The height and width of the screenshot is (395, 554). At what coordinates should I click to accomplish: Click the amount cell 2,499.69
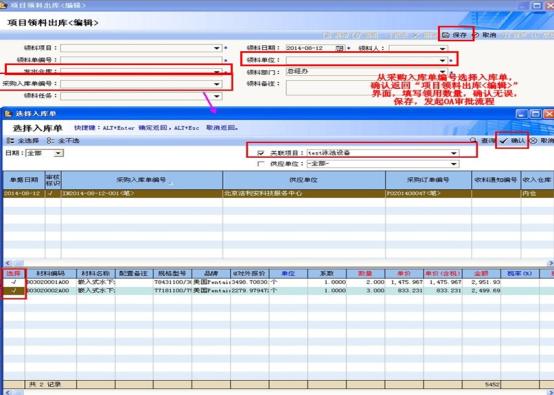[x=481, y=290]
